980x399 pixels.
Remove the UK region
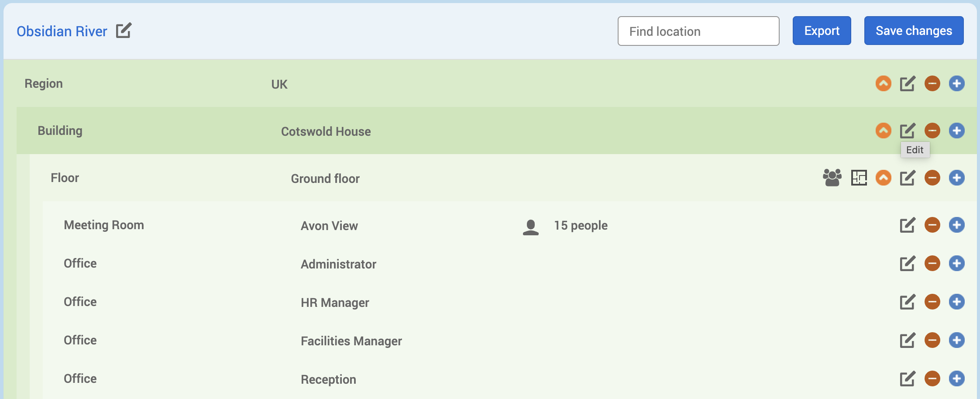[932, 84]
